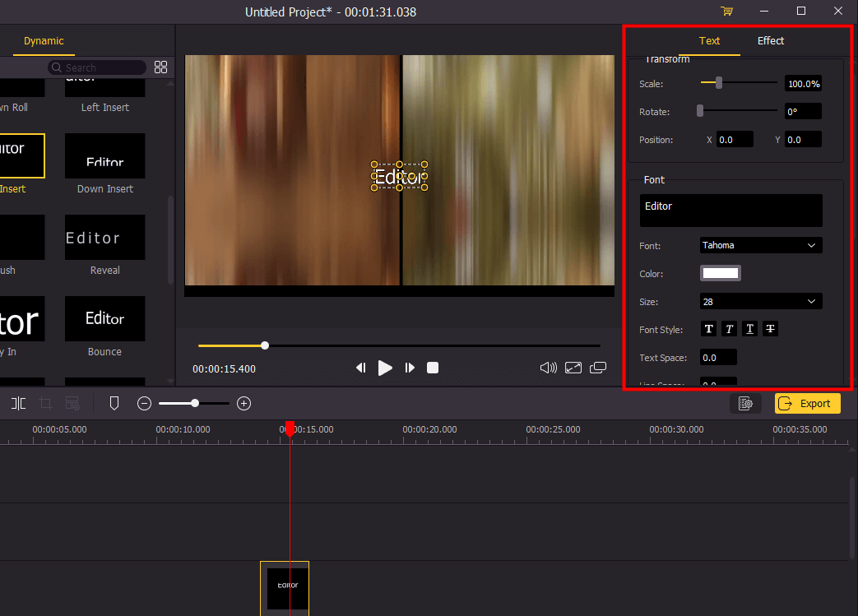Click the Position X input field
This screenshot has width=858, height=616.
coord(735,140)
